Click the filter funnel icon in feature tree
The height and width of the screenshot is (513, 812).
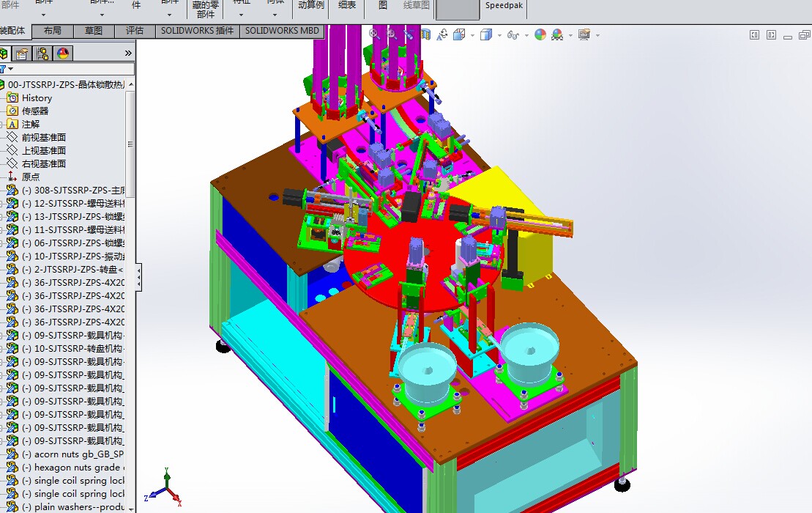pyautogui.click(x=3, y=69)
